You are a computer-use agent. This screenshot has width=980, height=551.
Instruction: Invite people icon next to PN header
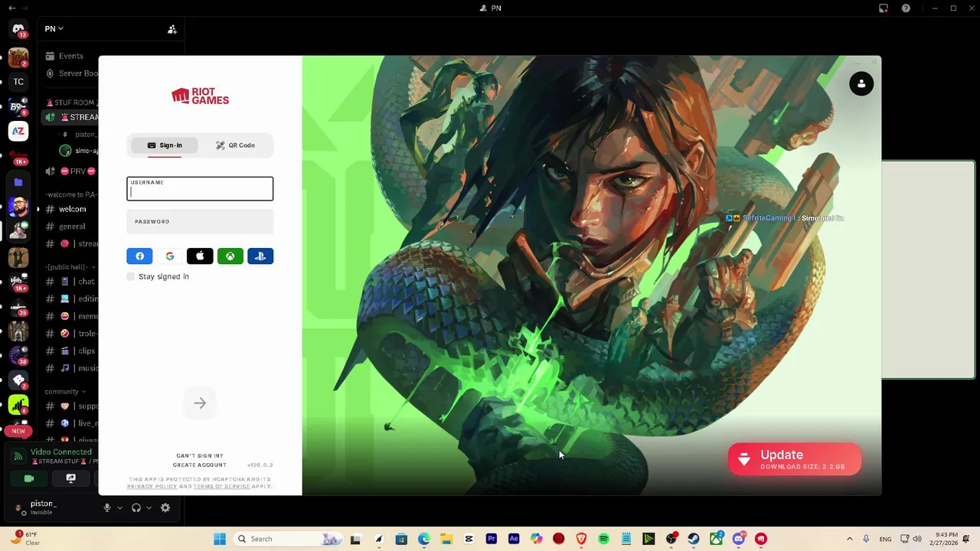pos(172,29)
